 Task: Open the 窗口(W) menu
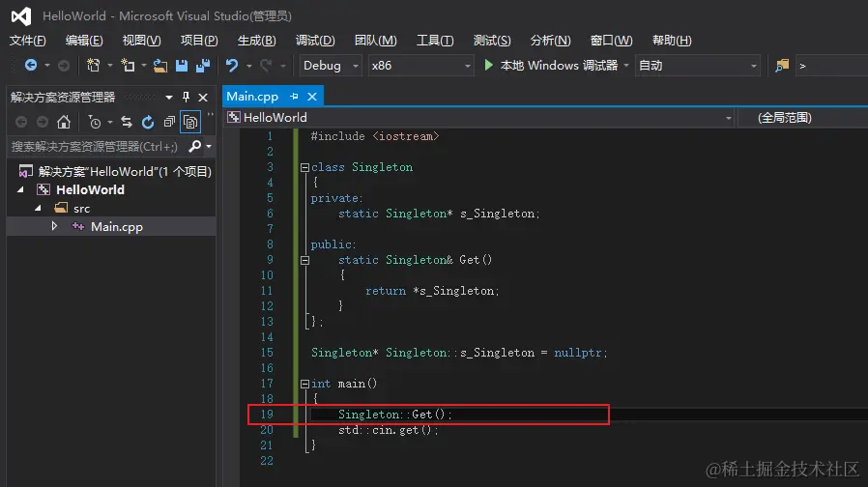click(x=611, y=41)
